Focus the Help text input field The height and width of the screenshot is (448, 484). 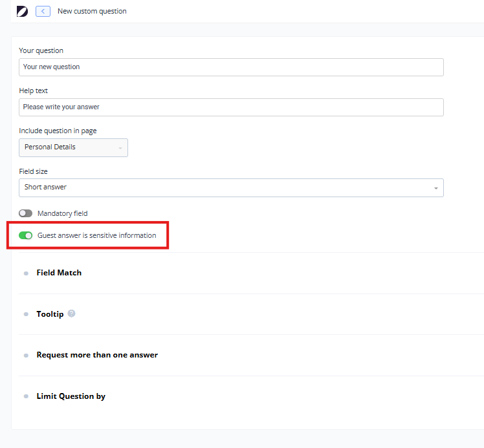[x=231, y=107]
